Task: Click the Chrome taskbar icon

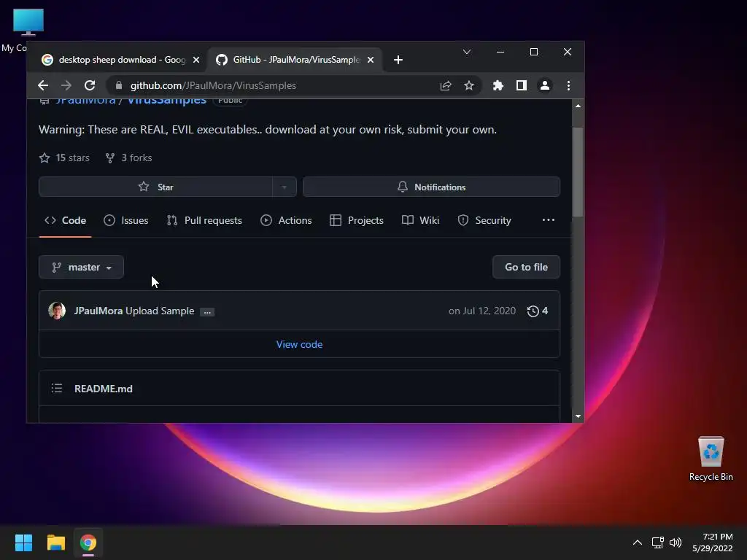Action: (x=88, y=542)
